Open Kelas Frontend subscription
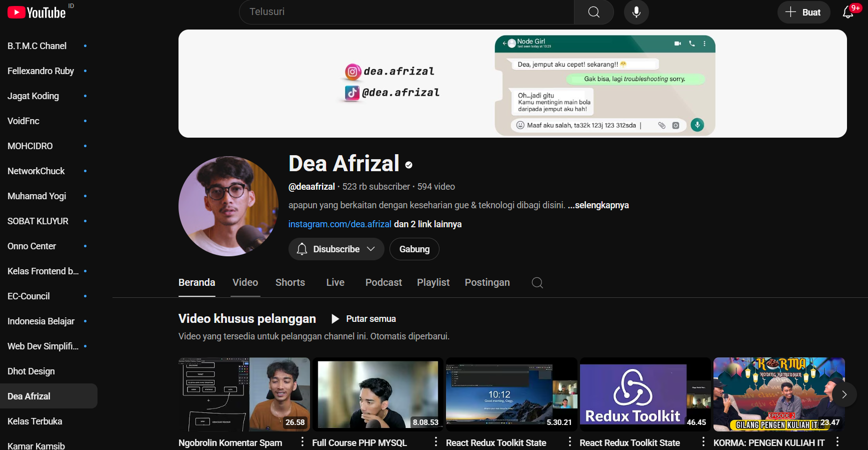This screenshot has height=450, width=868. [48, 271]
